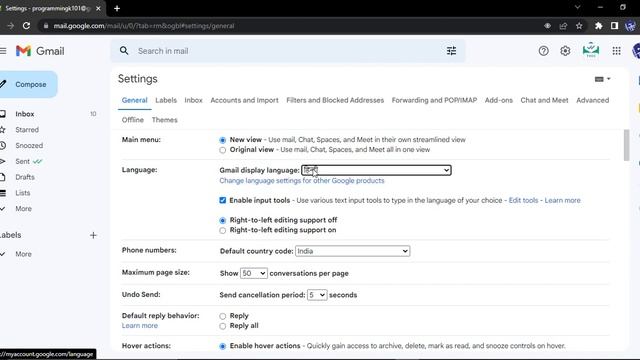The image size is (640, 360).
Task: Choose Reply as default reply behavior
Action: (222, 316)
